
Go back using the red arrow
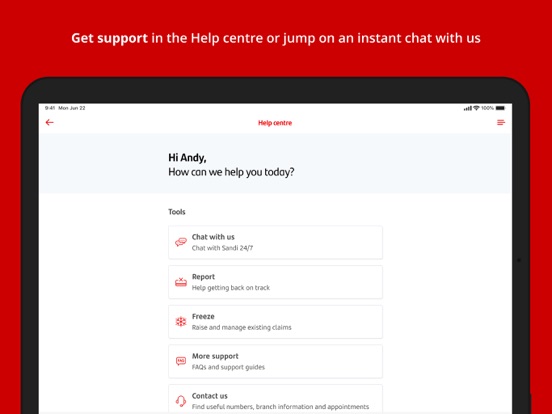(50, 122)
